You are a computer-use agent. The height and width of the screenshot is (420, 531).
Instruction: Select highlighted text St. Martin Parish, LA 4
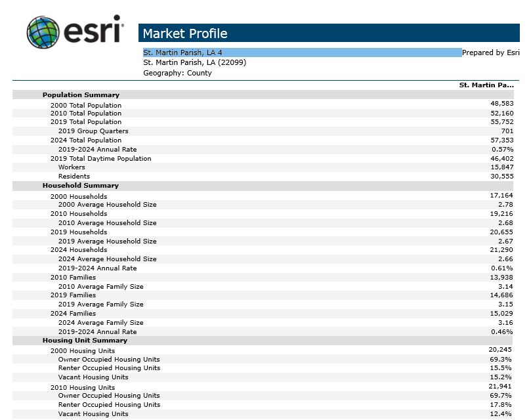click(x=182, y=52)
